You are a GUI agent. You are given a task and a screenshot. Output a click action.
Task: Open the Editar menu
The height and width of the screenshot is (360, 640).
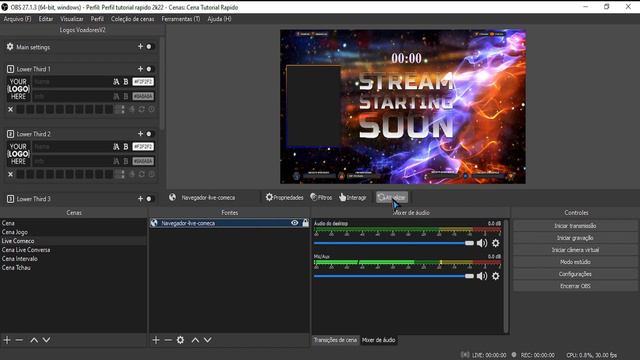(x=46, y=19)
